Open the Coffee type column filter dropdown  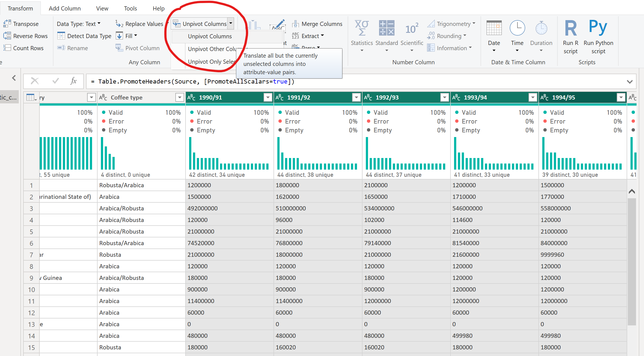(179, 97)
